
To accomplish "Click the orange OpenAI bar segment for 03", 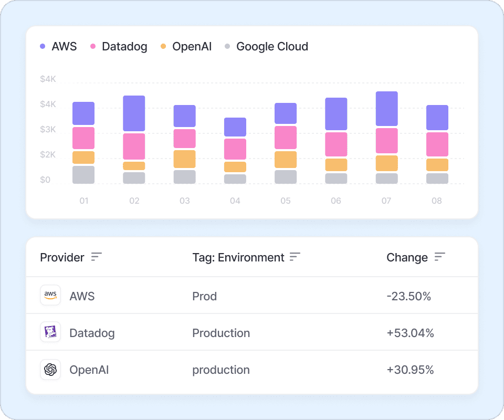I will (x=184, y=159).
